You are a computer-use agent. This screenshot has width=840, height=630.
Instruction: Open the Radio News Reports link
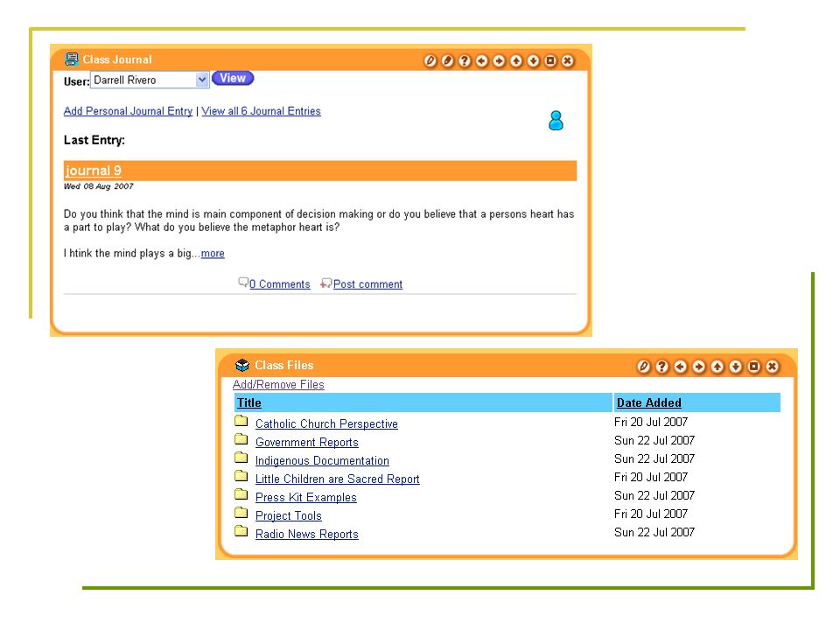point(307,534)
